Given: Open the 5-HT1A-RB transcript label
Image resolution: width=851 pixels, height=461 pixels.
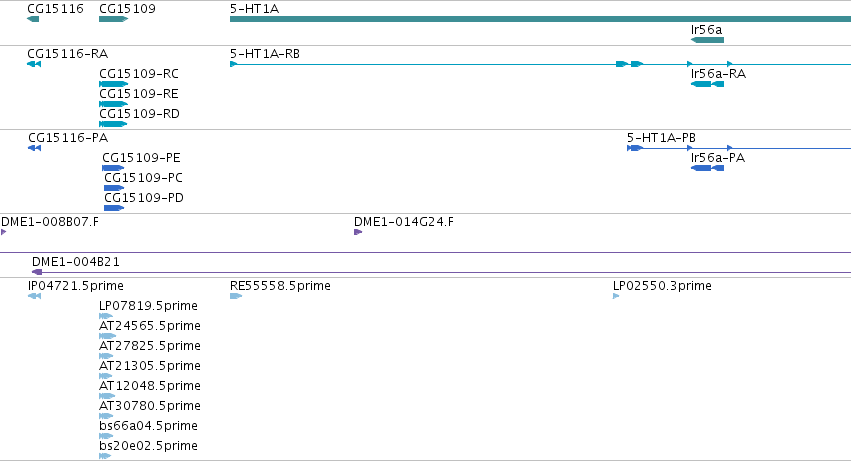Looking at the screenshot, I should [265, 54].
